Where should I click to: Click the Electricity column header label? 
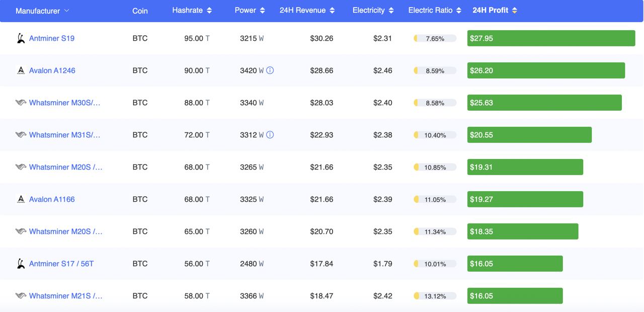click(369, 10)
